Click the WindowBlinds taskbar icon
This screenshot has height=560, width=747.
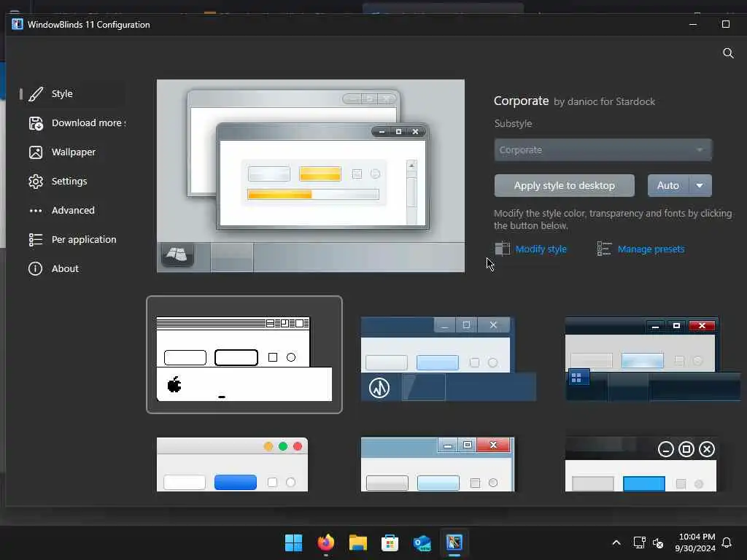454,542
